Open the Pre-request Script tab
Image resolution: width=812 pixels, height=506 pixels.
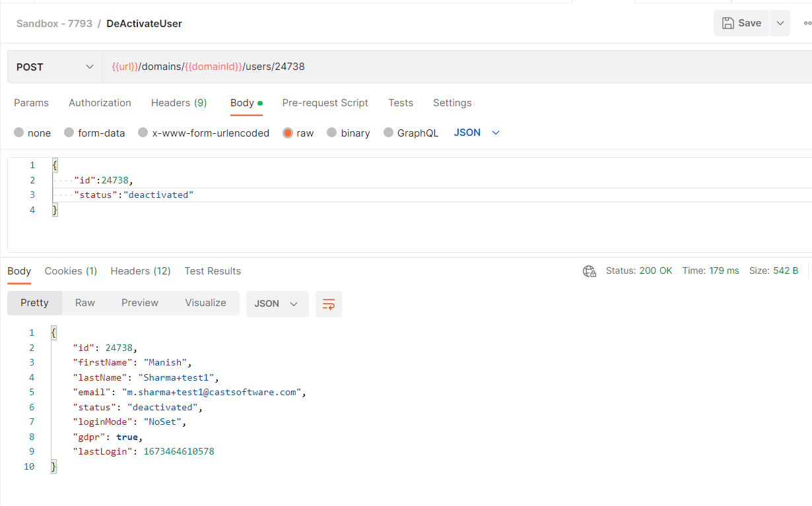[325, 103]
